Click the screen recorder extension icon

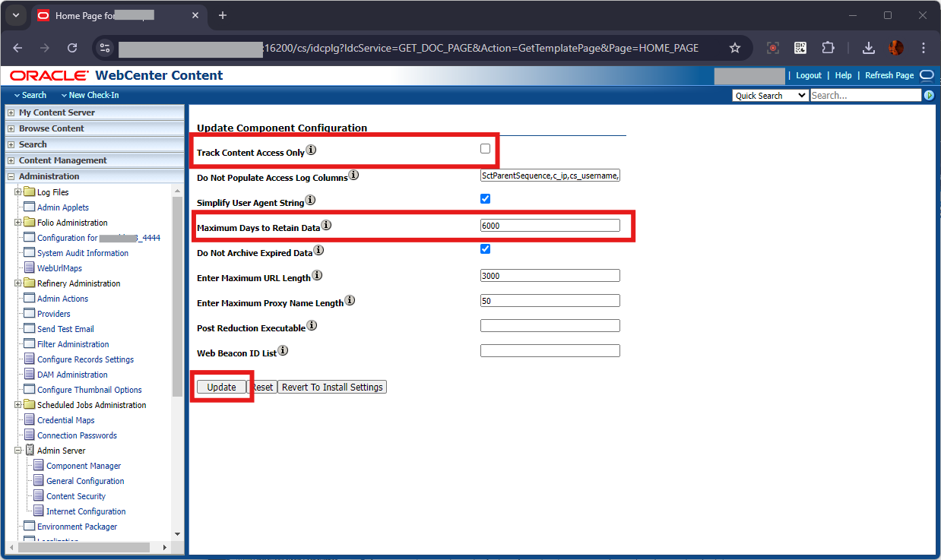tap(773, 48)
